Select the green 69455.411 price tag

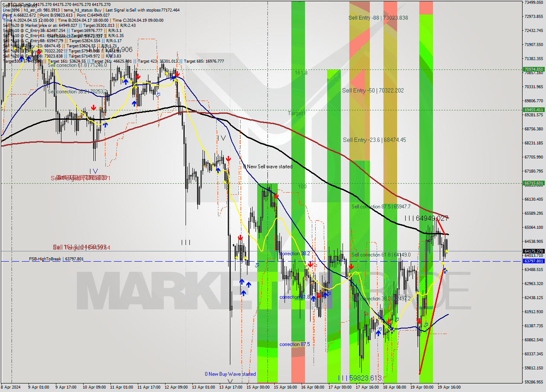click(533, 110)
